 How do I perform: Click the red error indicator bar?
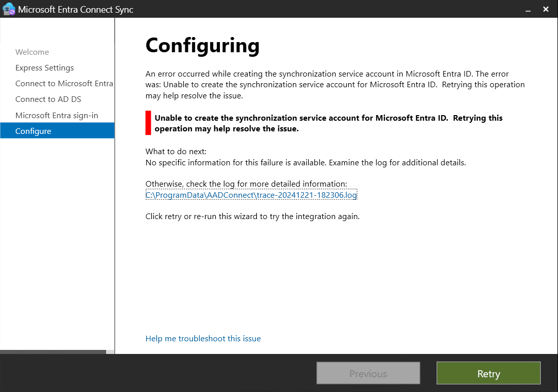click(148, 123)
